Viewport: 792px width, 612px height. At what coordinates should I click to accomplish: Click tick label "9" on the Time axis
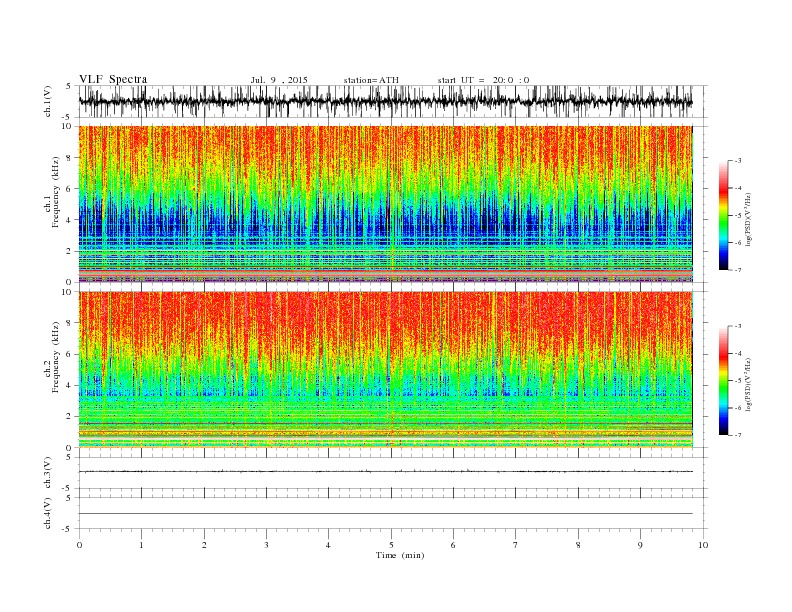click(x=640, y=545)
